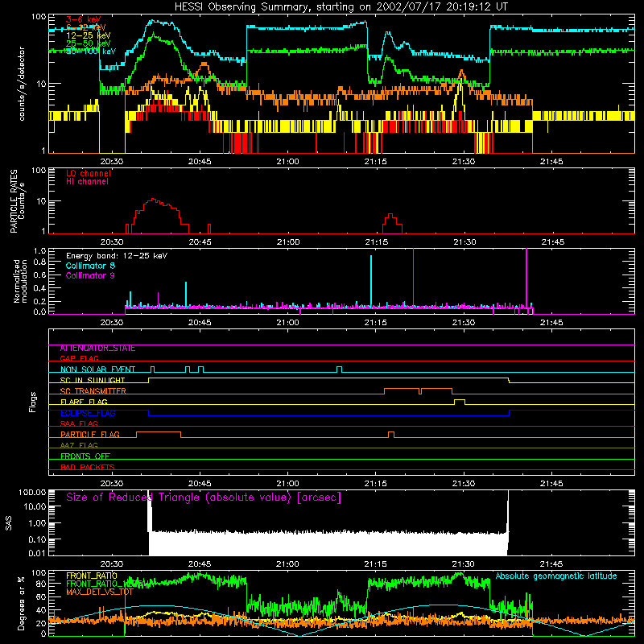The width and height of the screenshot is (644, 644).
Task: Click the 'Energy band: 12-25 keV' label
Action: click(x=117, y=256)
